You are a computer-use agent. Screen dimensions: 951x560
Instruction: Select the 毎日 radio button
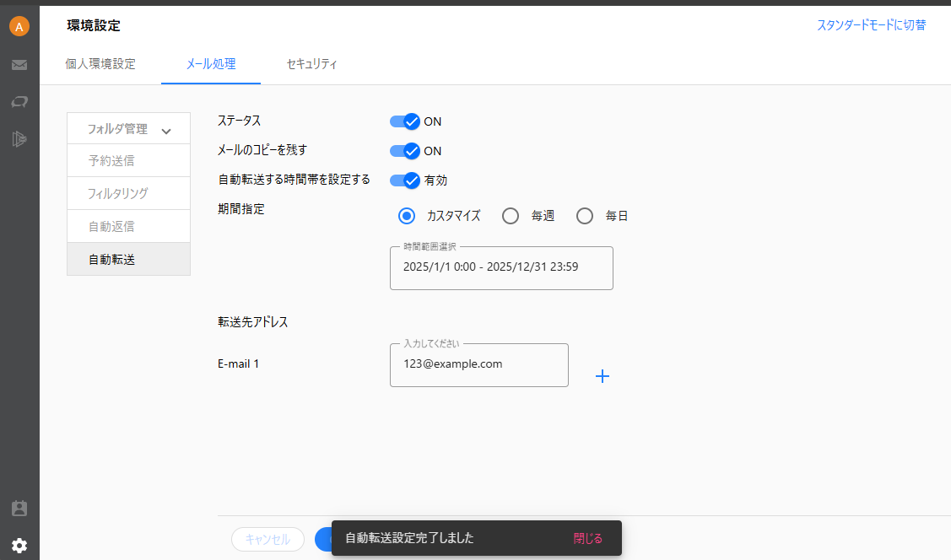[585, 216]
